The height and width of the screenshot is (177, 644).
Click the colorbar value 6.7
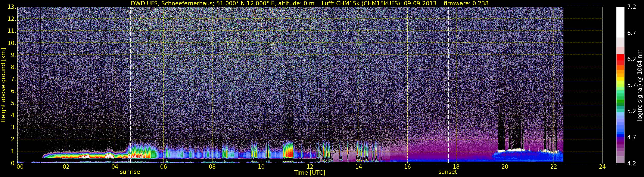point(632,33)
